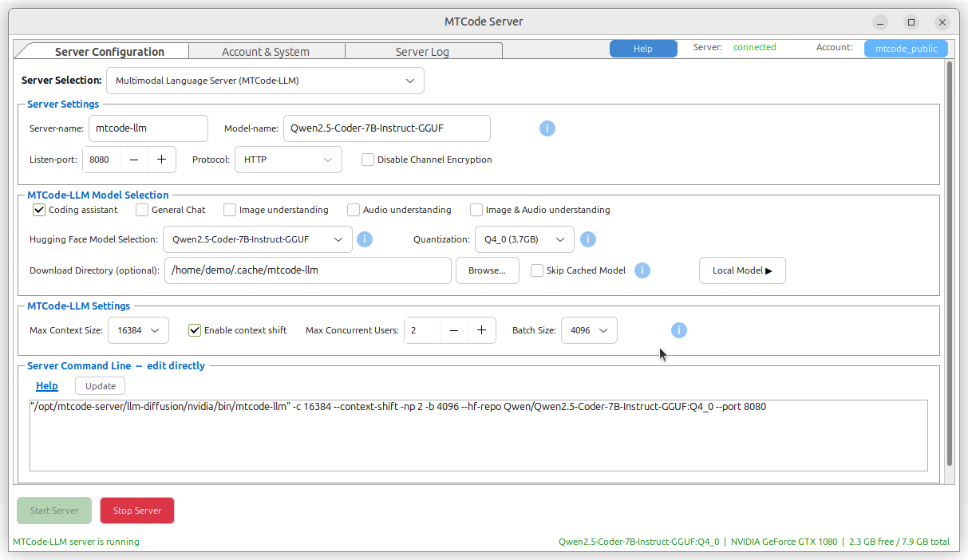Click info icon next to Skip Cached Model
Image resolution: width=968 pixels, height=560 pixels.
[x=642, y=270]
